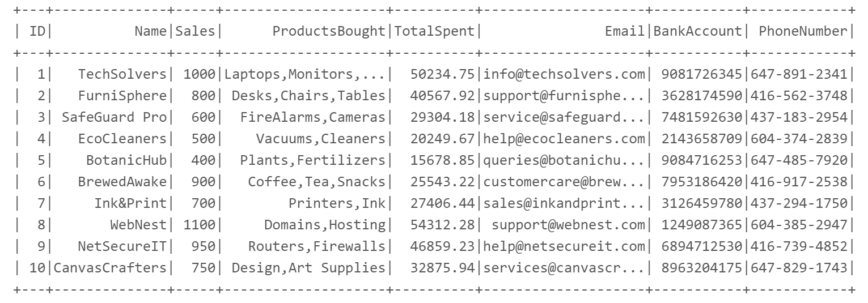The width and height of the screenshot is (868, 303).
Task: Click the ProductsBought column header
Action: pyautogui.click(x=329, y=32)
